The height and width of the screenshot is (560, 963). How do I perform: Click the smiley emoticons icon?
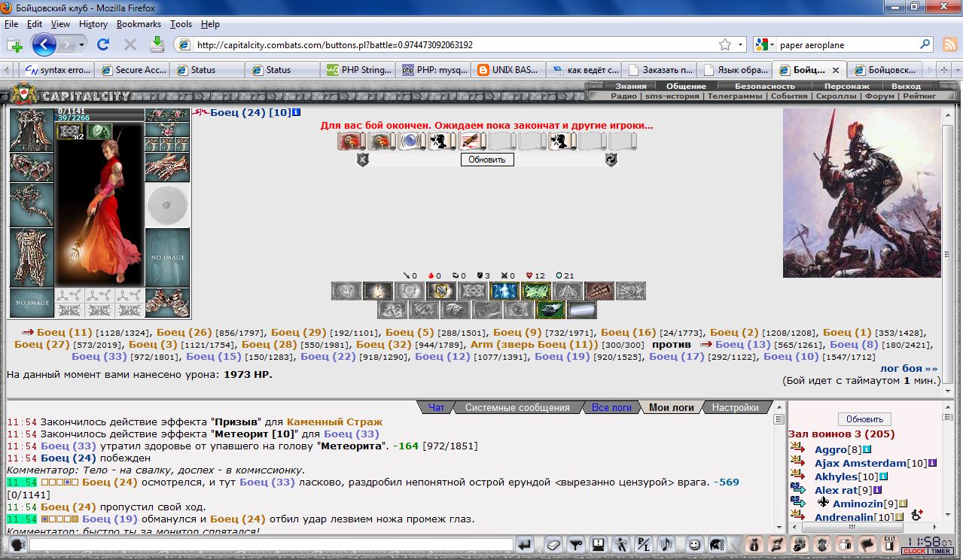tap(694, 544)
